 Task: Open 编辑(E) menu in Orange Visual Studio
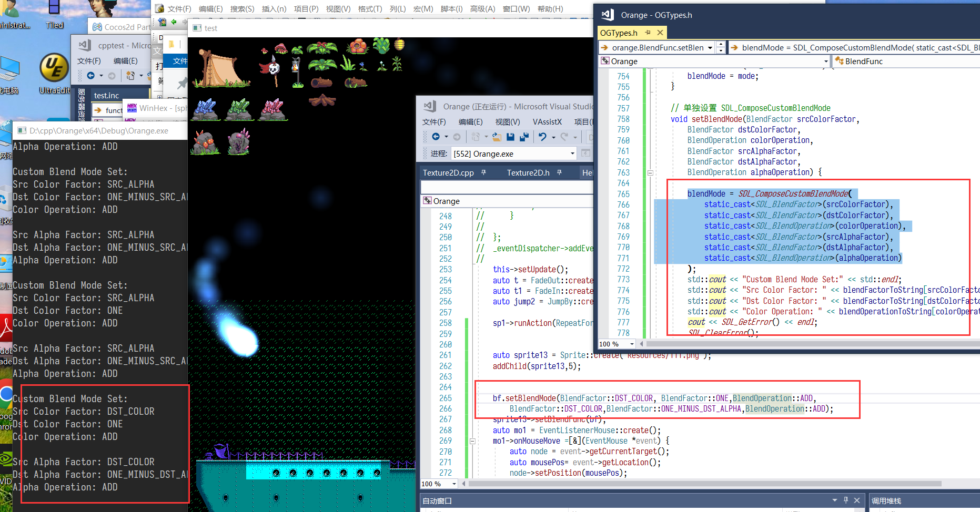[x=470, y=122]
